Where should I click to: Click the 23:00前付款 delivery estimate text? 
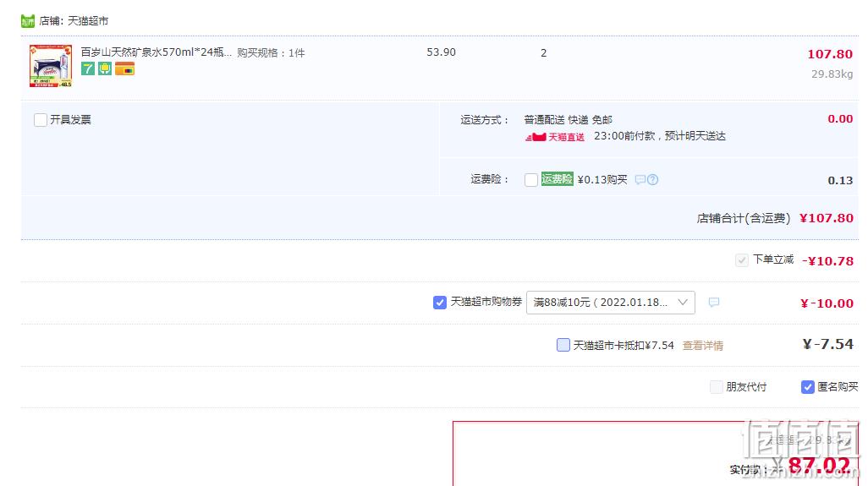click(x=660, y=136)
